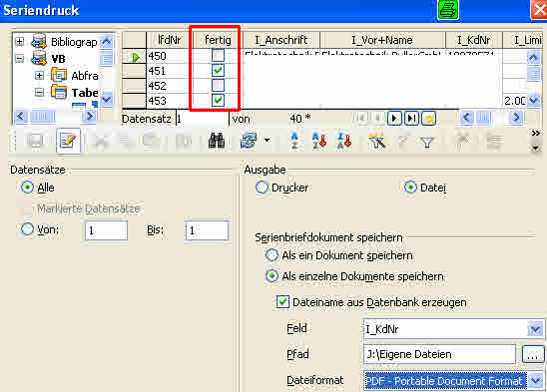
Task: Click the AutoFilter wand icon
Action: click(x=377, y=142)
